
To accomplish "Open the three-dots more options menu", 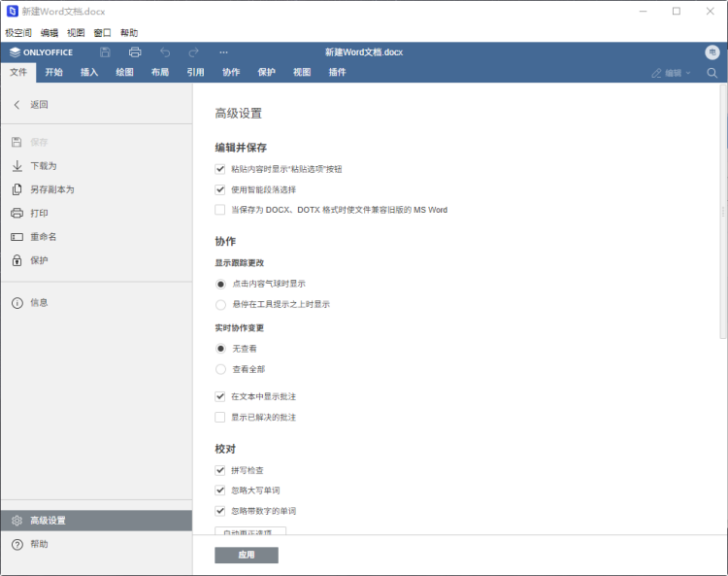I will click(x=224, y=52).
